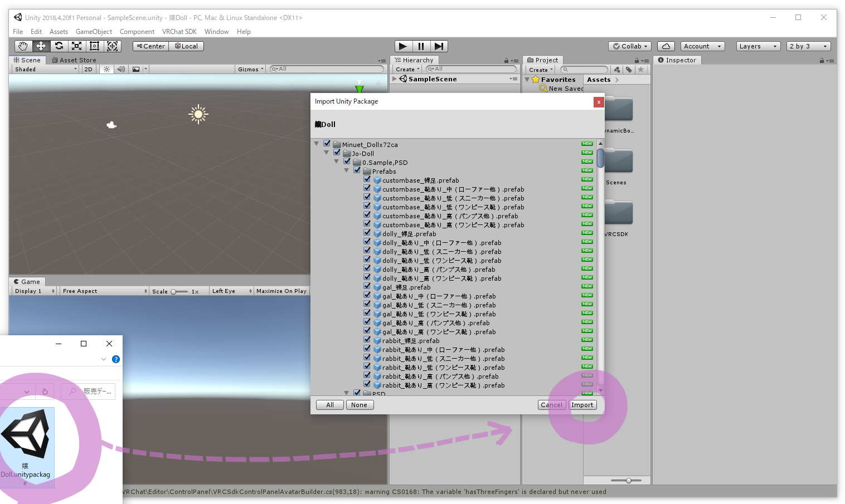Image resolution: width=845 pixels, height=504 pixels.
Task: Click Project search by type icon
Action: point(616,70)
